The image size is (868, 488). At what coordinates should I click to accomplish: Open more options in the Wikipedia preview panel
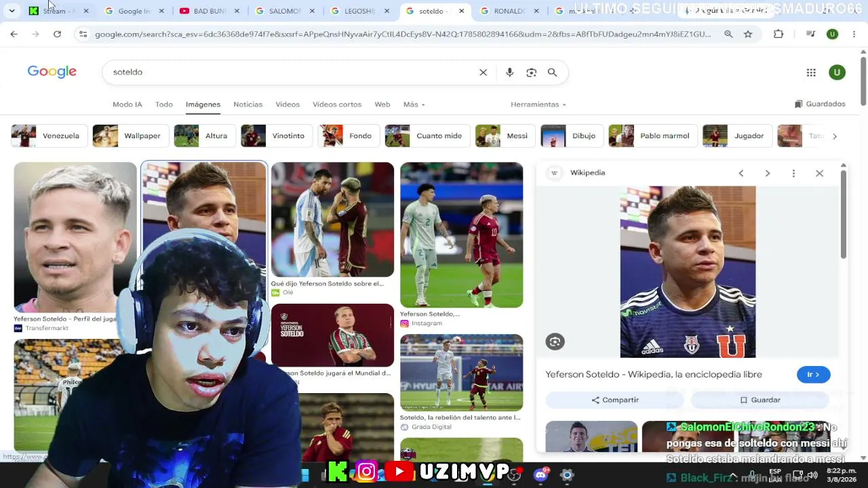click(793, 174)
